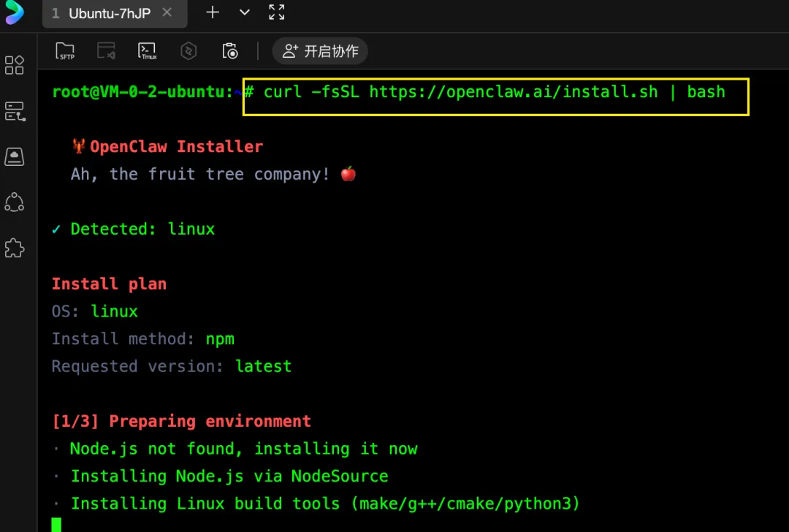The width and height of the screenshot is (789, 532).
Task: Close the Ubuntu-7hJP tab
Action: coord(167,12)
